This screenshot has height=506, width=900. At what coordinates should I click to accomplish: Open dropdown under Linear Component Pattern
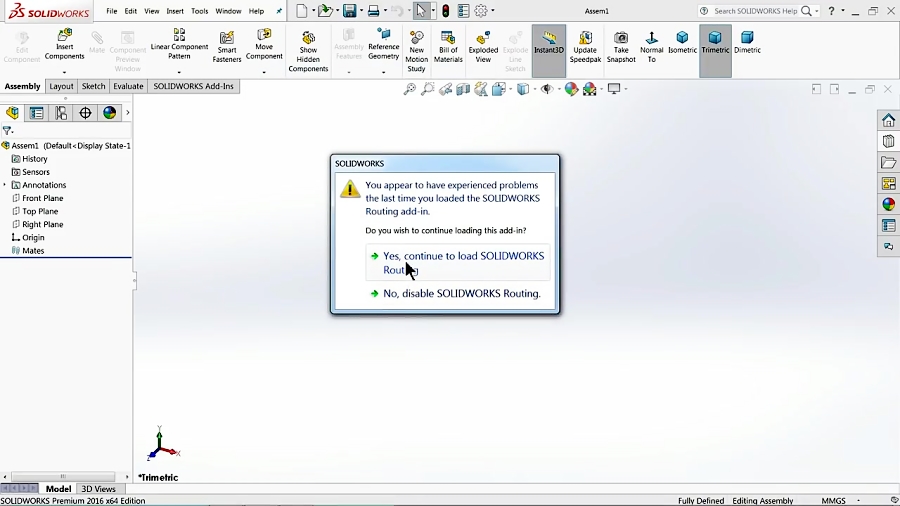179,73
